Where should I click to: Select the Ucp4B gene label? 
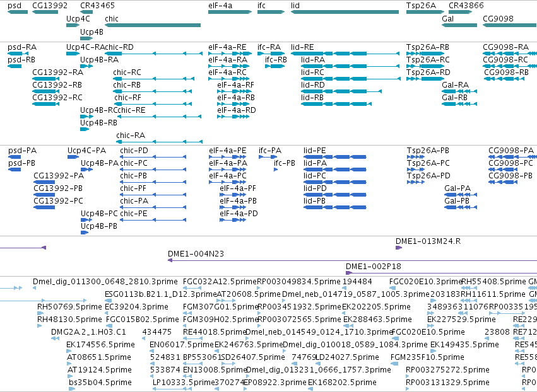click(91, 32)
